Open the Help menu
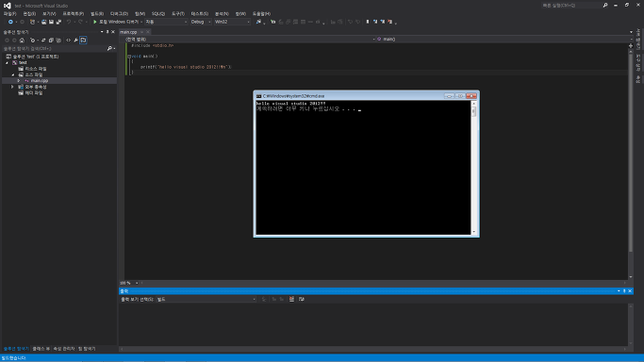Screen dimensions: 644x362 (x=261, y=14)
